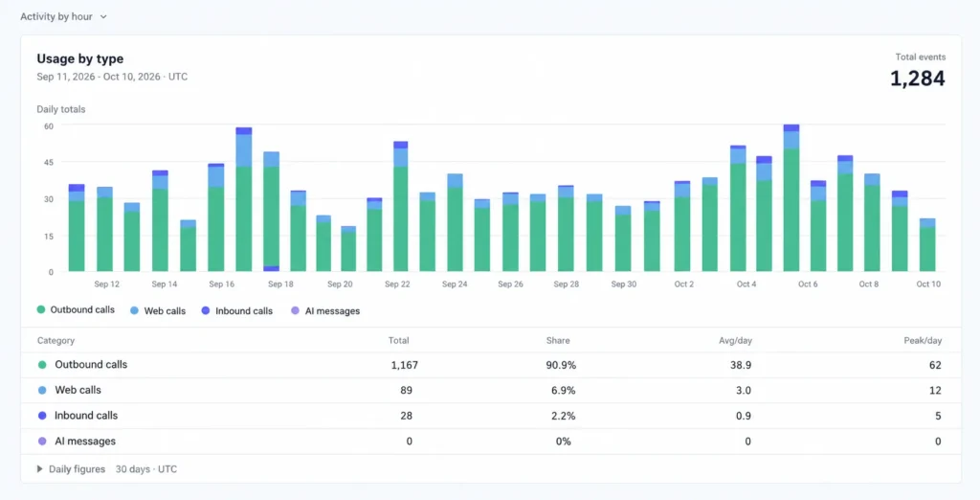The image size is (980, 500).
Task: Click the Total column header
Action: [x=399, y=340]
